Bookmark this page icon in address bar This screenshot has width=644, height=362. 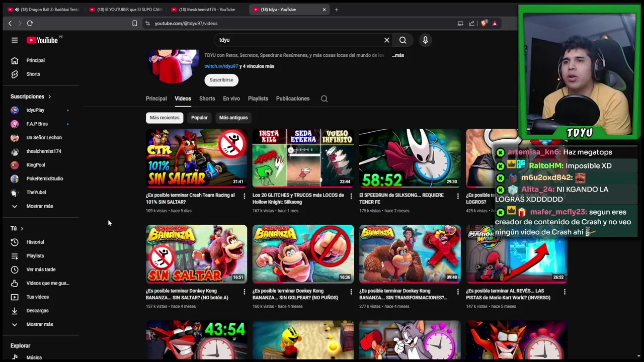[x=134, y=23]
